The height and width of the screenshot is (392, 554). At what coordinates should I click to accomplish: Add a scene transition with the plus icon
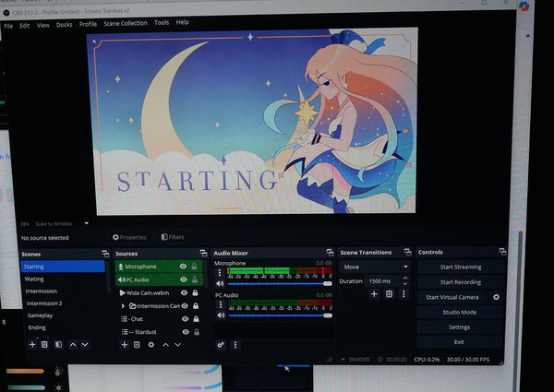click(374, 294)
